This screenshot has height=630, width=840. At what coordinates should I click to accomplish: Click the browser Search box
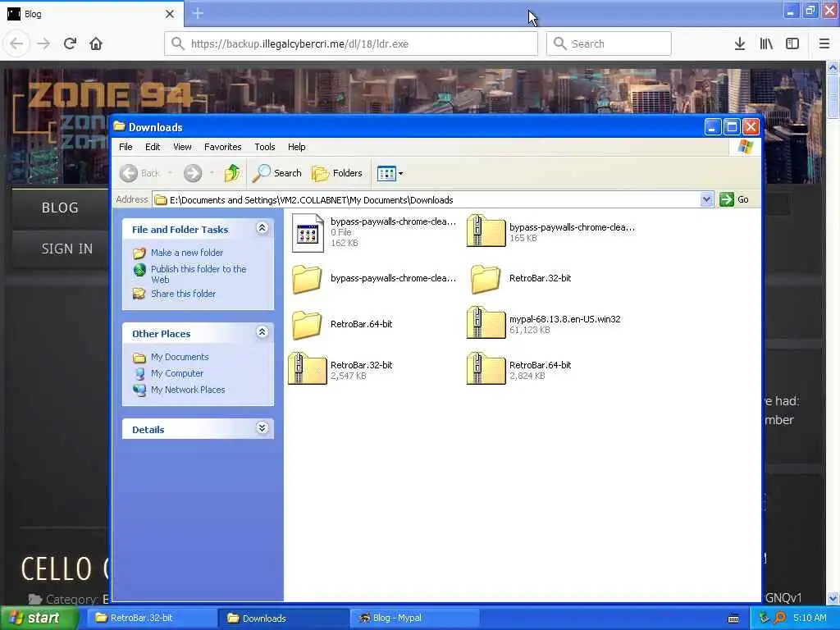click(x=609, y=43)
